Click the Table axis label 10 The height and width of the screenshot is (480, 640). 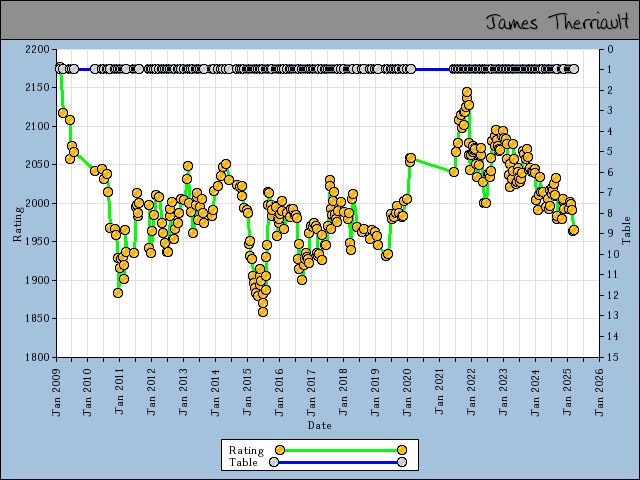tap(613, 254)
